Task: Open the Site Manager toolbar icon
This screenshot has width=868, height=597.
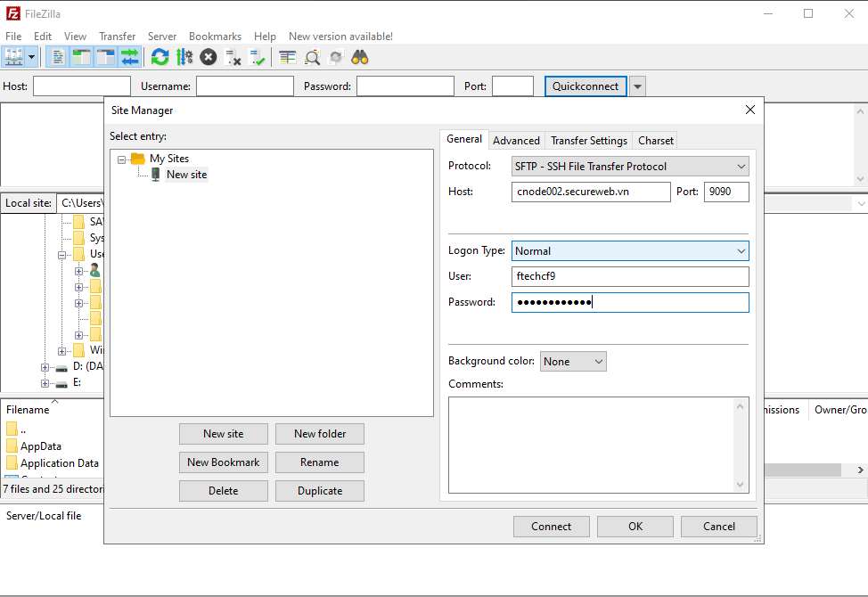Action: 14,57
